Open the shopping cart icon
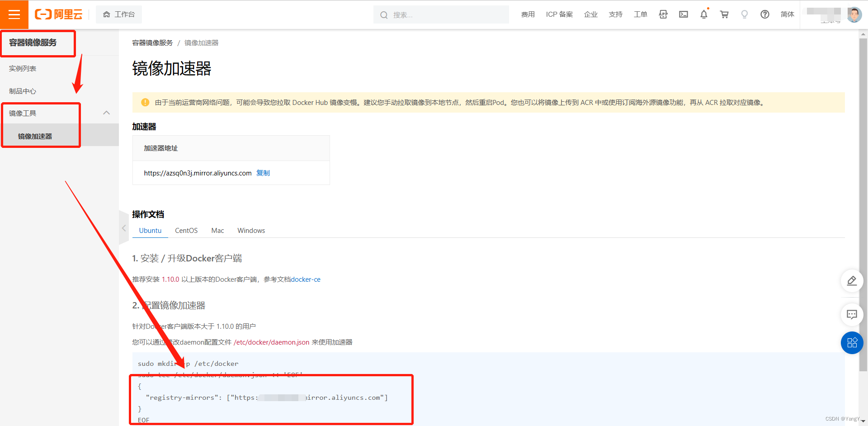 click(724, 14)
